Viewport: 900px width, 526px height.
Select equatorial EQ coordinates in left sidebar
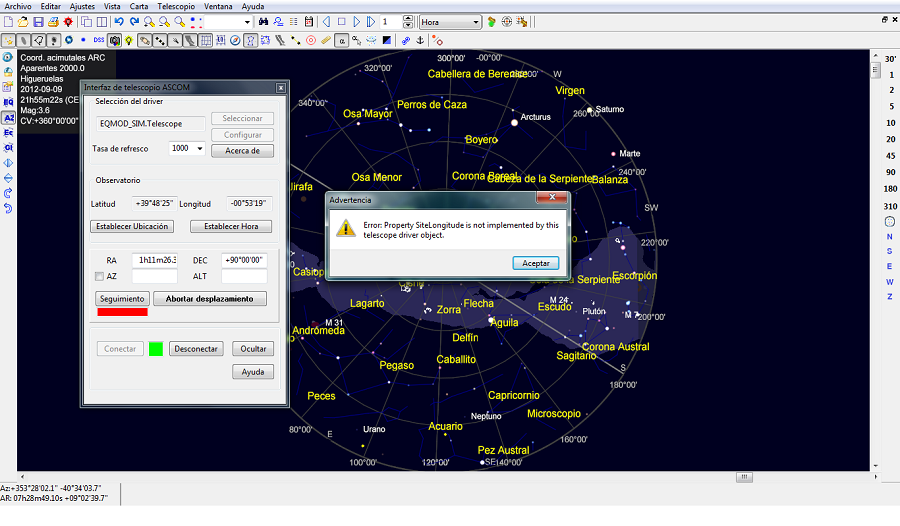8,102
